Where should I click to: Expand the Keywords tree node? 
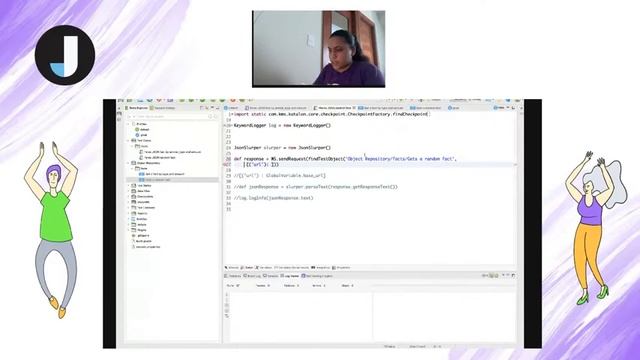pyautogui.click(x=128, y=202)
